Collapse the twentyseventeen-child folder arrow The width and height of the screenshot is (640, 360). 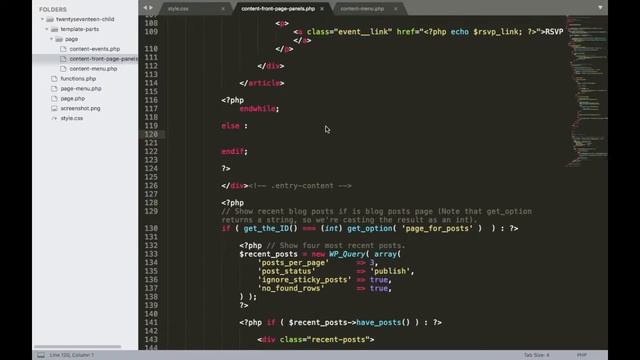pyautogui.click(x=42, y=19)
